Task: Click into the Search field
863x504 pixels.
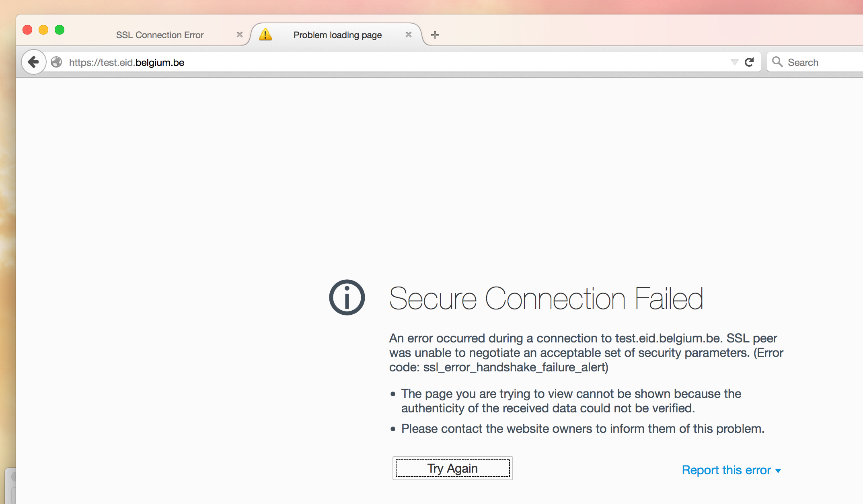Action: [x=820, y=62]
